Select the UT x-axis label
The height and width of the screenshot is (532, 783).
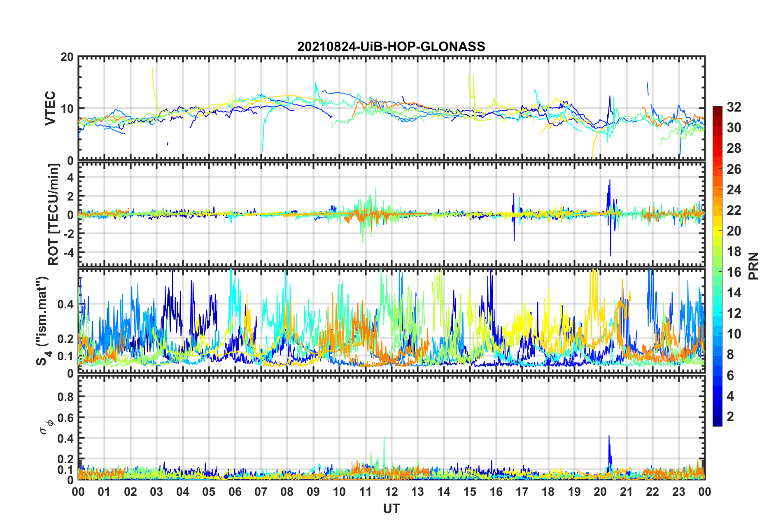[391, 509]
